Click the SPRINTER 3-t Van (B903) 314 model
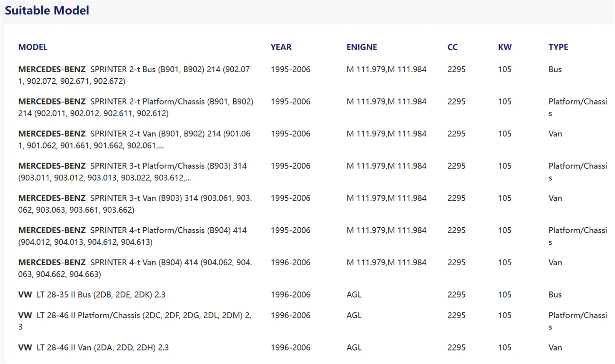 tap(135, 204)
